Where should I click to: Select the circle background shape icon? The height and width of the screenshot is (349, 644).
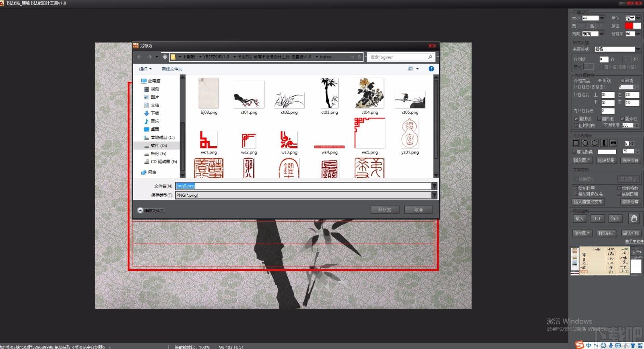[585, 143]
